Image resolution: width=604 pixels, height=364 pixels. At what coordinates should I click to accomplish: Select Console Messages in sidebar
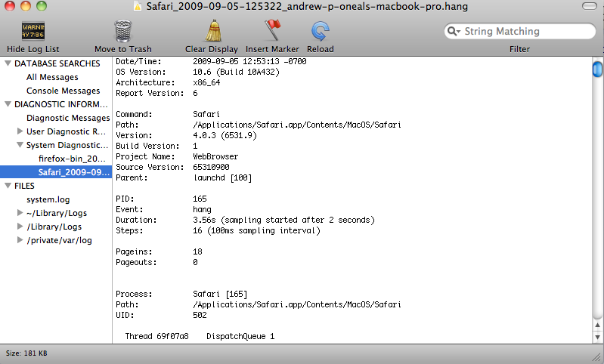pyautogui.click(x=63, y=91)
